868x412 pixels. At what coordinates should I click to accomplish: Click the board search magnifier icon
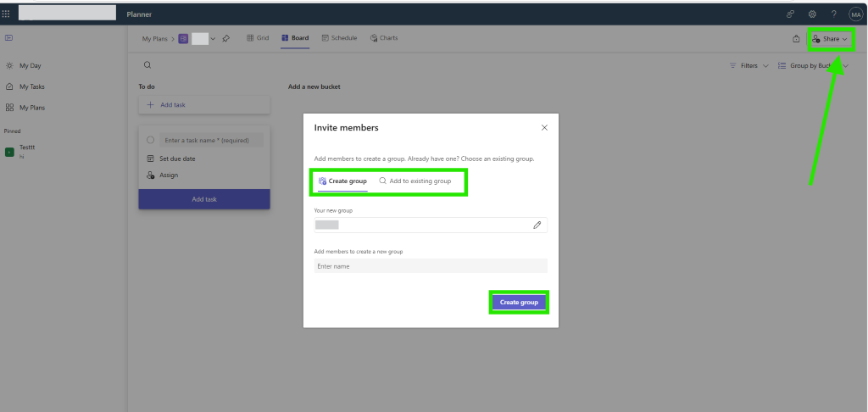tap(147, 64)
